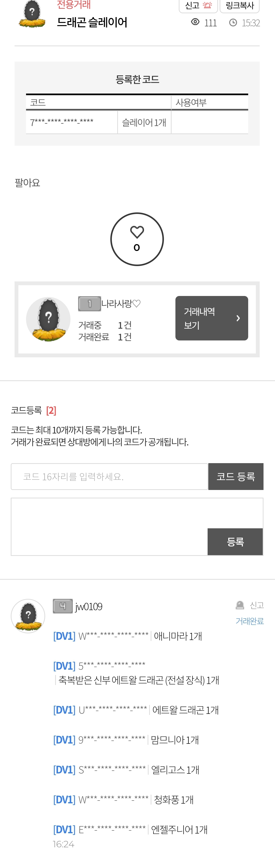Copy the link with 링크복사
Screen dimensions: 275x868
pyautogui.click(x=240, y=6)
